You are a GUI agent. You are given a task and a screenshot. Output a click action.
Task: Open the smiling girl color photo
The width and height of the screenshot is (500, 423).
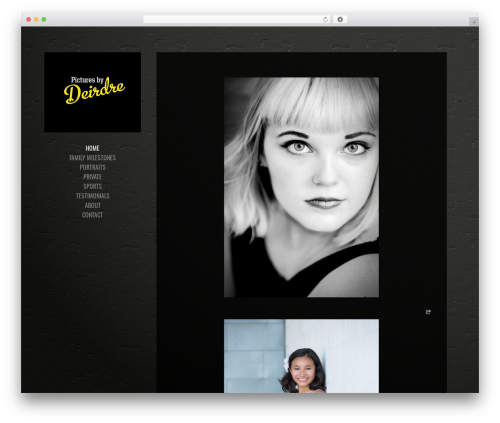click(x=301, y=356)
